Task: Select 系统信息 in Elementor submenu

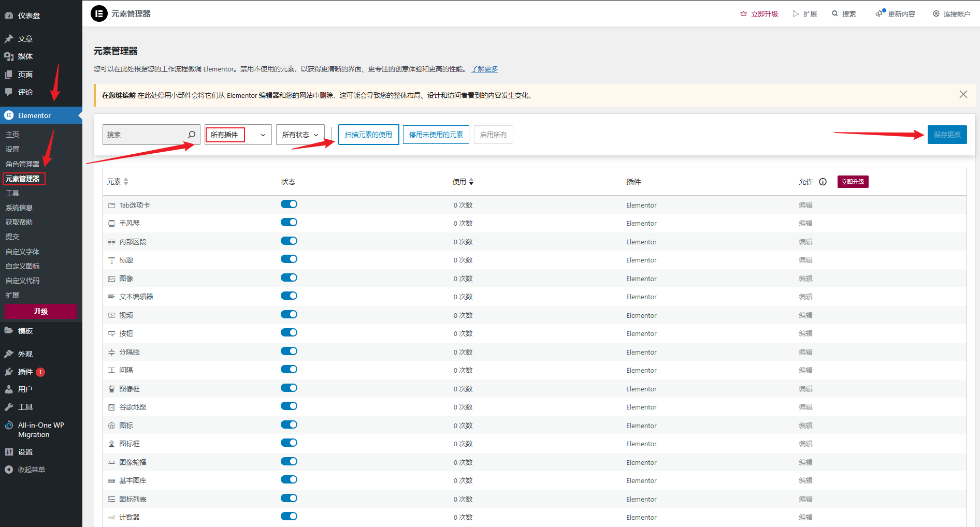Action: pos(19,208)
